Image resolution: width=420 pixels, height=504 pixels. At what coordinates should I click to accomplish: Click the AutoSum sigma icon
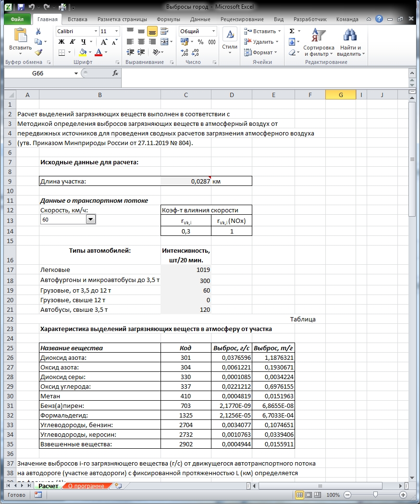click(x=292, y=31)
